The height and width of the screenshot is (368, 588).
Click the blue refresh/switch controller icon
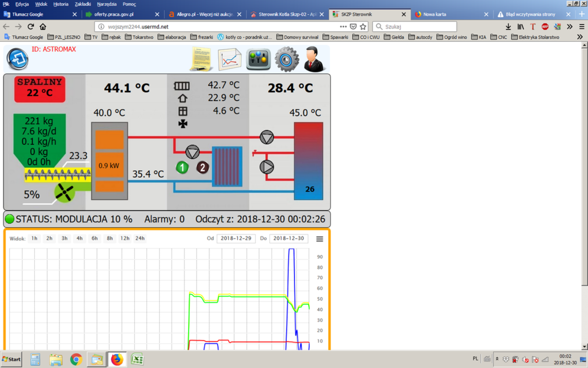[17, 59]
